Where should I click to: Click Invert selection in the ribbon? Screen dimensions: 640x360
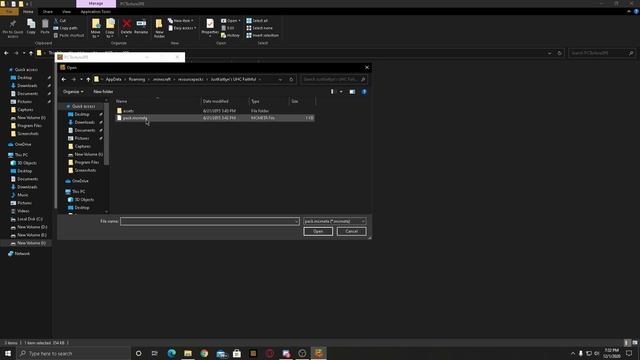(x=262, y=36)
